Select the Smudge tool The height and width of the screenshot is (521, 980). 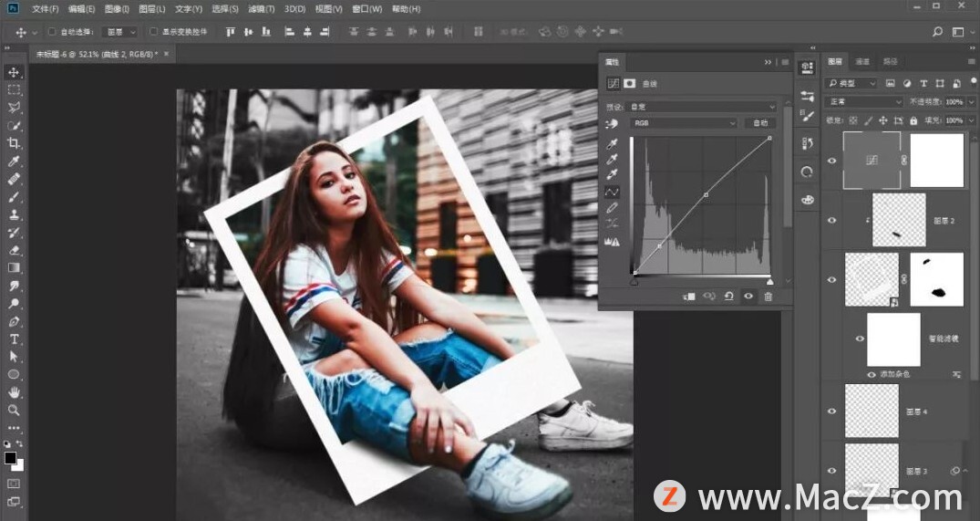(x=14, y=286)
